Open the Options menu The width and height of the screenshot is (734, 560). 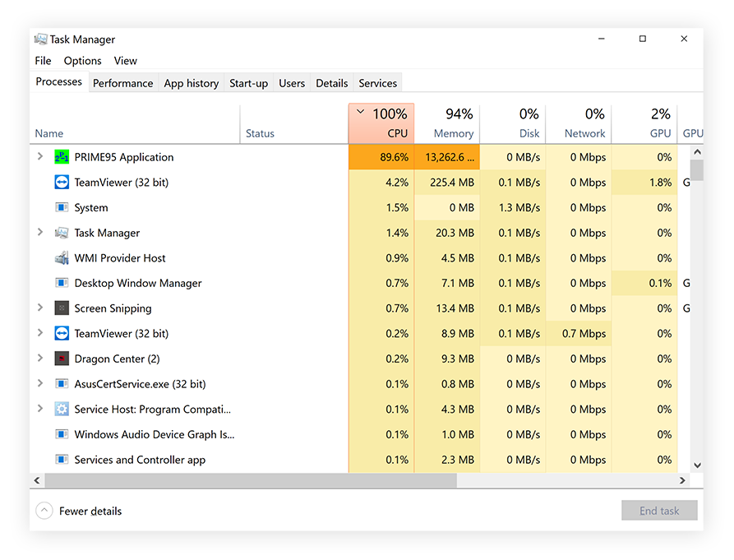pyautogui.click(x=82, y=61)
